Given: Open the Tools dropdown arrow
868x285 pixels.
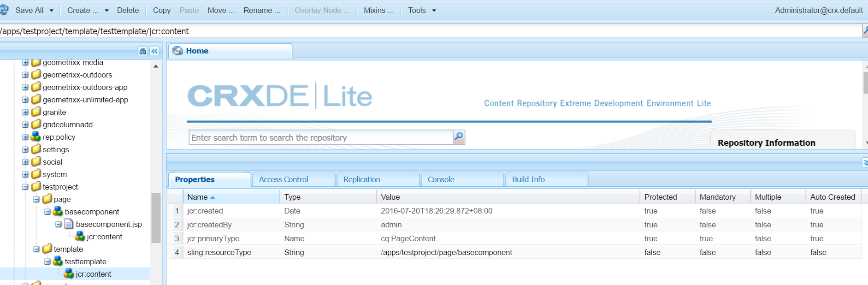Looking at the screenshot, I should coord(434,10).
